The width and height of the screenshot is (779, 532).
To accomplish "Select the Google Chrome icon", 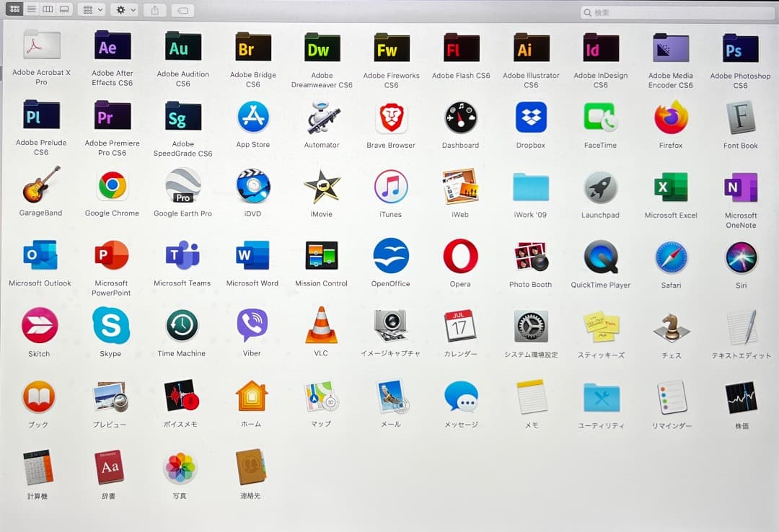I will tap(113, 185).
